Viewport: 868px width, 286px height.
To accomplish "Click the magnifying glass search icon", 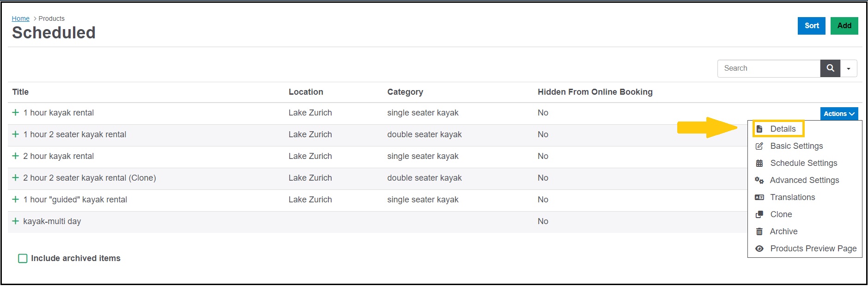I will click(x=830, y=68).
